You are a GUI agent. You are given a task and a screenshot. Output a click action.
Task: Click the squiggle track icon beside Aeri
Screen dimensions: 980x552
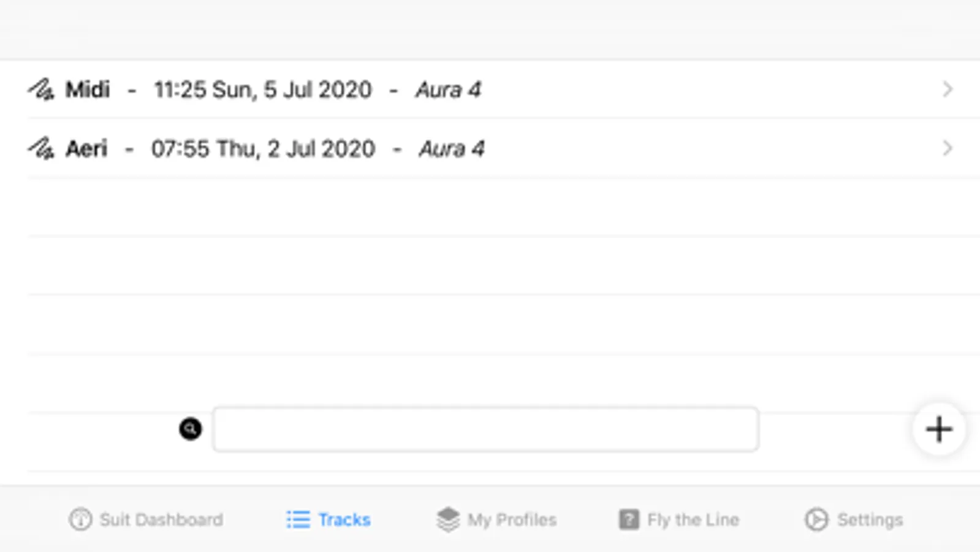click(41, 149)
